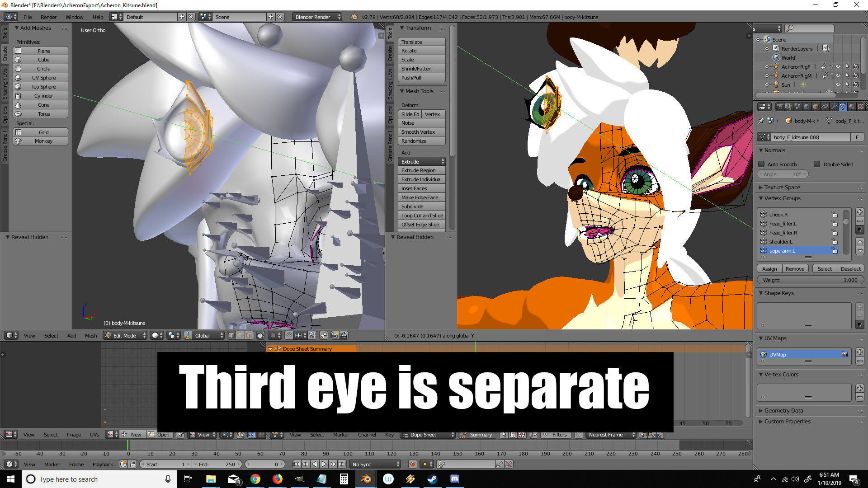Play the animation forward

324,464
